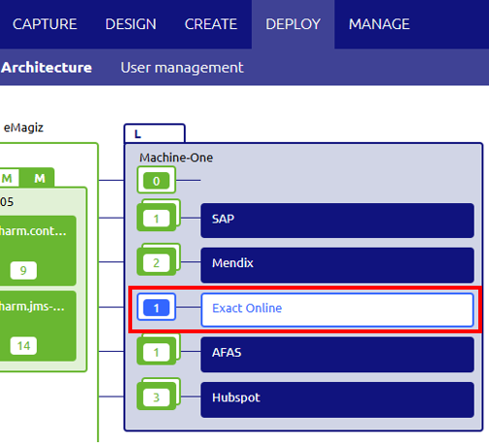Open the MANAGE phase tab
Screen dimensions: 489x448
coord(379,24)
